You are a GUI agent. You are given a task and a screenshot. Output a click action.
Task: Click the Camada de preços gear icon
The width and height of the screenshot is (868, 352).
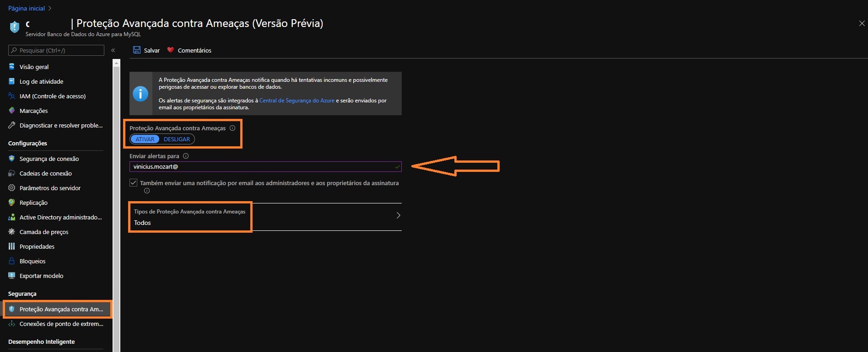coord(12,231)
